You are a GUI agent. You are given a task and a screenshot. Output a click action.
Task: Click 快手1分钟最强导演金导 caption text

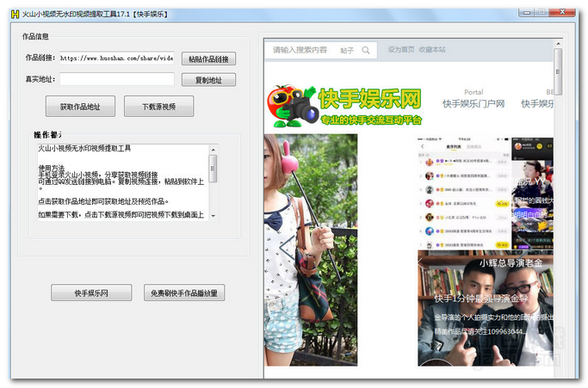481,299
